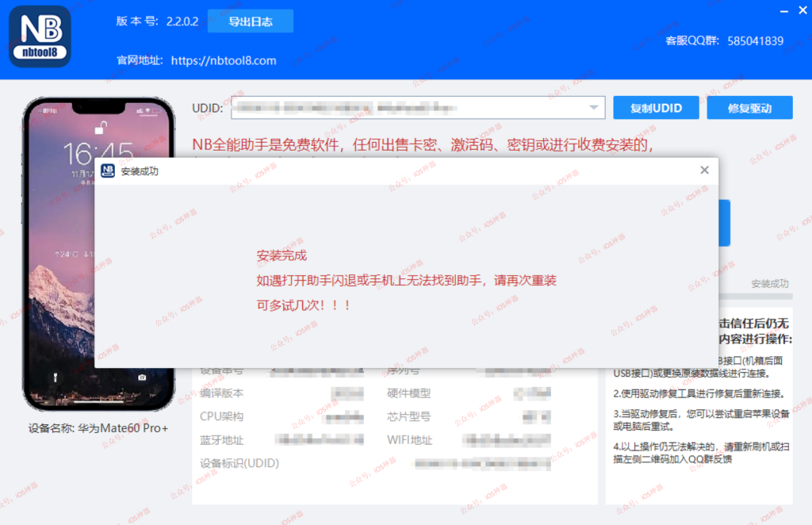This screenshot has height=525, width=812.
Task: Click the 修复驱动 button
Action: click(x=749, y=108)
